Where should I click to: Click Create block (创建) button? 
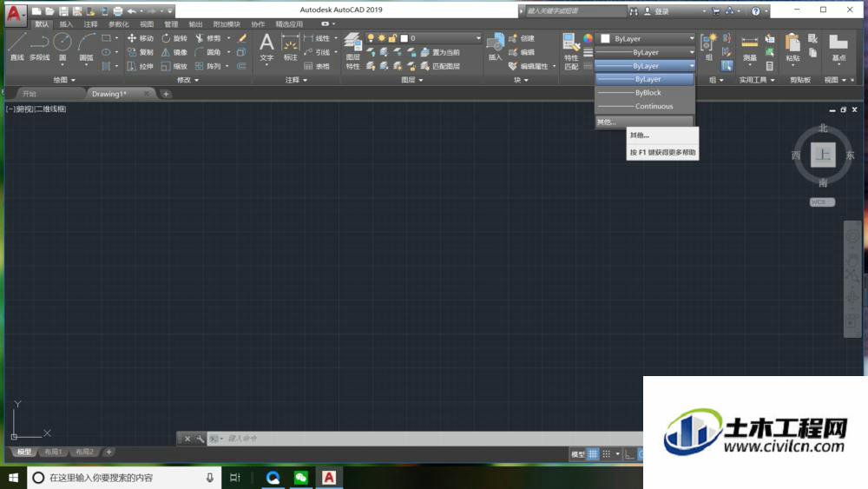click(x=522, y=38)
